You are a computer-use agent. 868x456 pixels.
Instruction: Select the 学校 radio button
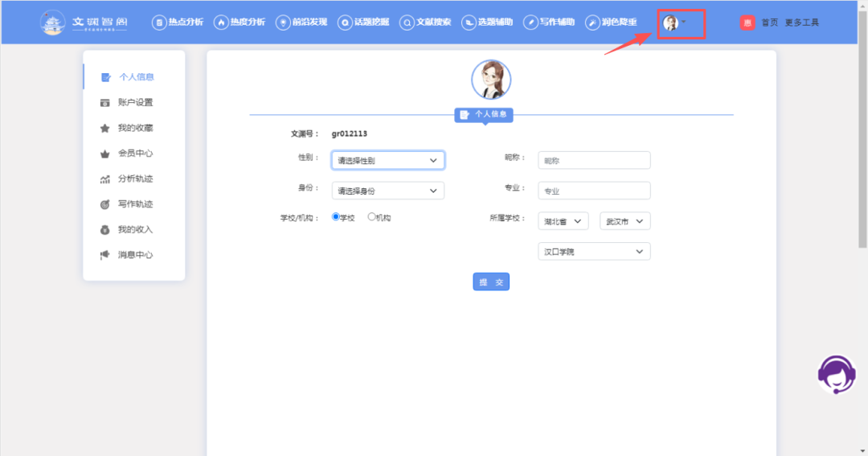336,217
